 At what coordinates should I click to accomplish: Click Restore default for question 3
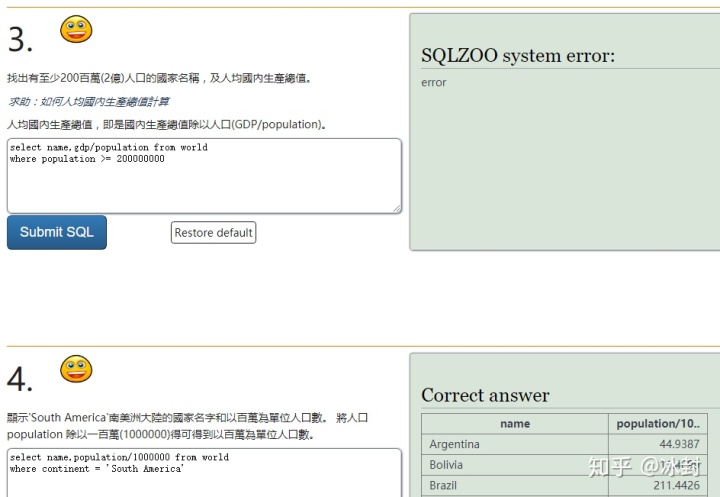(214, 232)
